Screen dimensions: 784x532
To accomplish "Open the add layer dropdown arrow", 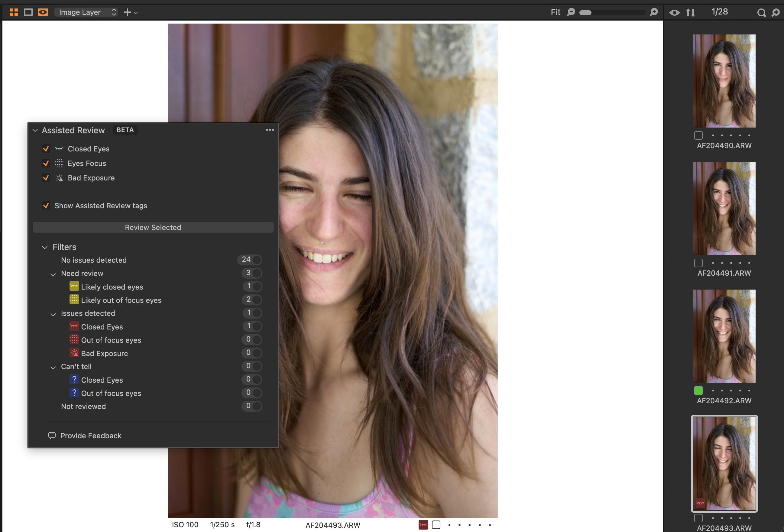I will pyautogui.click(x=136, y=13).
